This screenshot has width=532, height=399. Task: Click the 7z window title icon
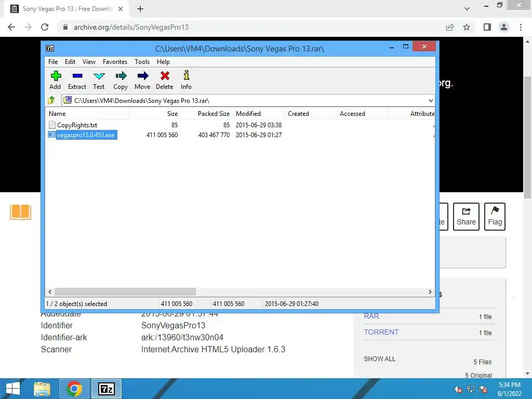click(50, 48)
